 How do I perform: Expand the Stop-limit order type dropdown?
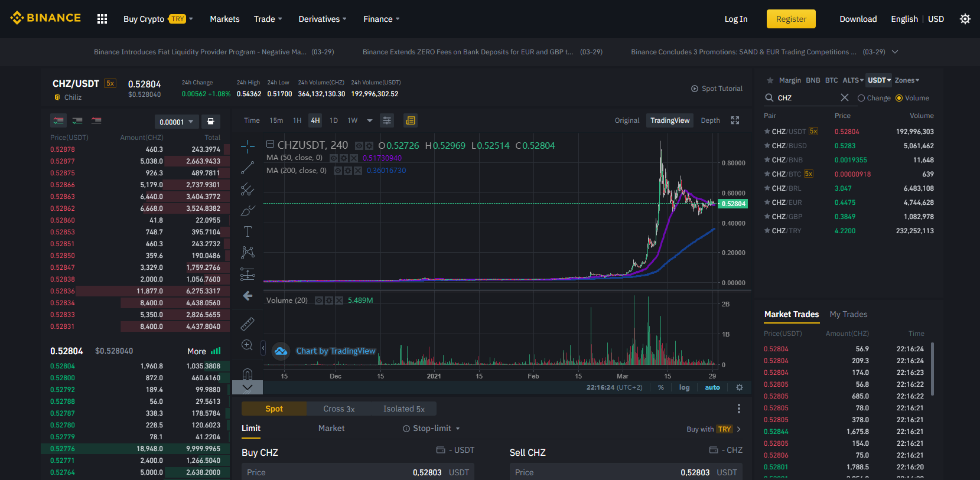click(x=431, y=429)
